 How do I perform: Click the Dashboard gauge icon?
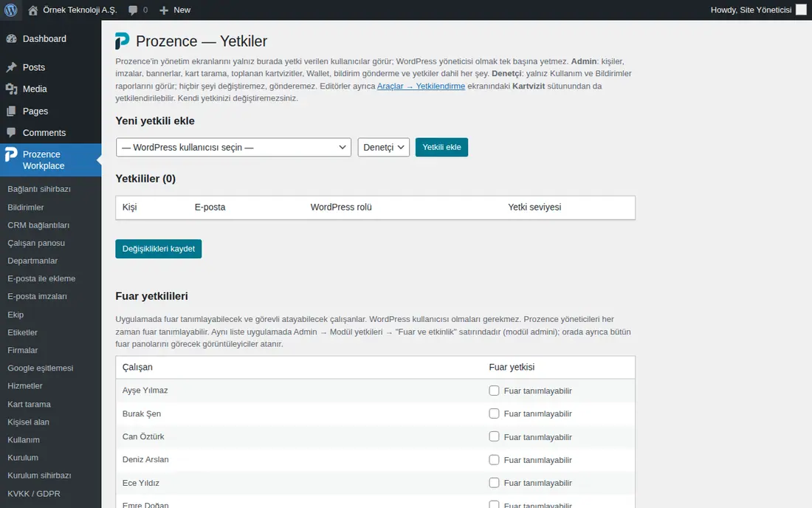[x=11, y=39]
